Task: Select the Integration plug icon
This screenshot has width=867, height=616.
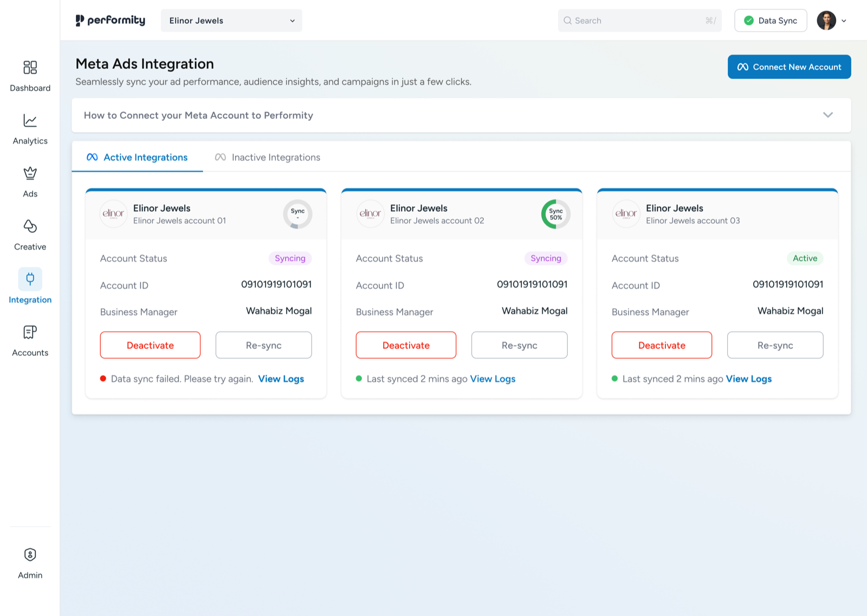Action: pos(30,279)
